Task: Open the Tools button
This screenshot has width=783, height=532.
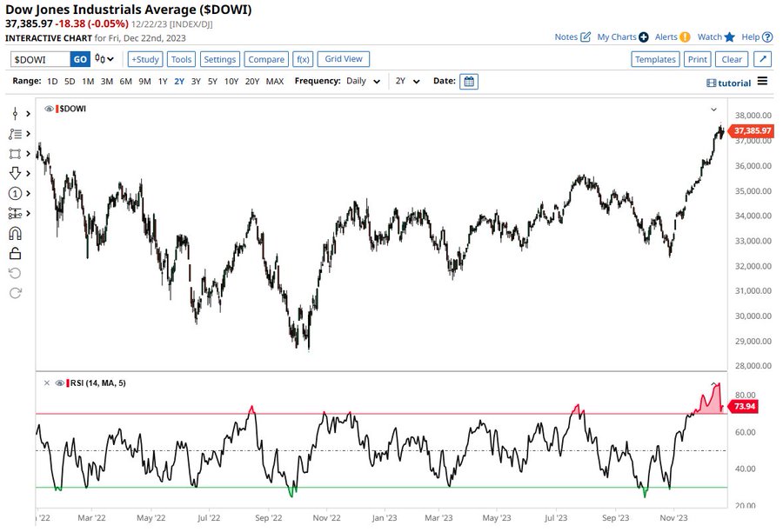Action: coord(181,59)
